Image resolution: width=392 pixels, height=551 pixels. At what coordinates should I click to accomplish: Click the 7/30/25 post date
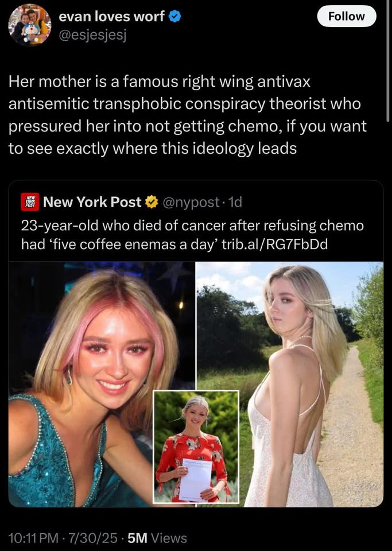point(93,538)
